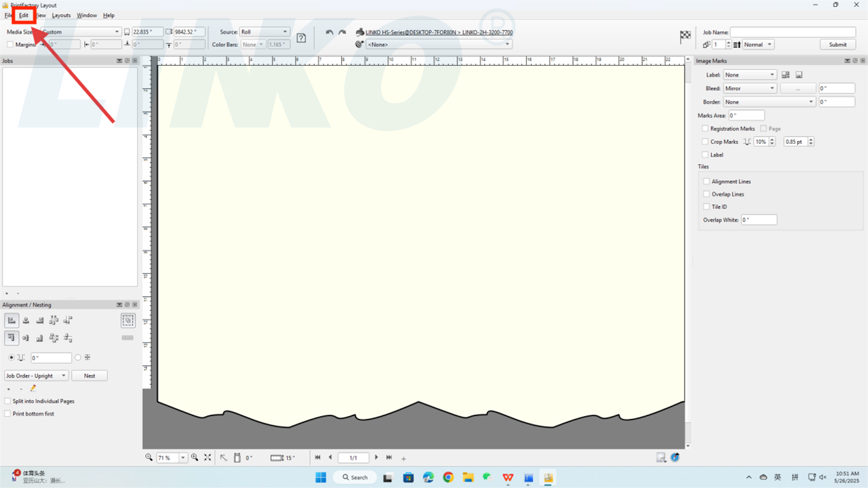This screenshot has height=488, width=868.
Task: Add a new page with plus icon
Action: pos(403,458)
